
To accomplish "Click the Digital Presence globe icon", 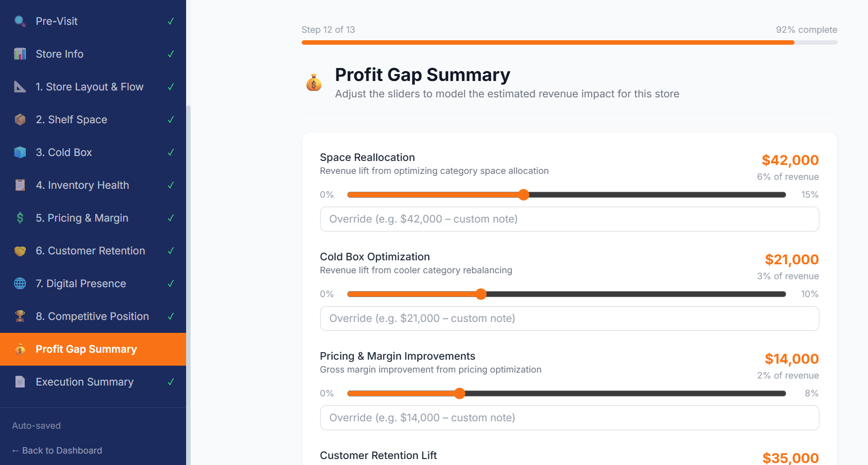I will pyautogui.click(x=20, y=283).
